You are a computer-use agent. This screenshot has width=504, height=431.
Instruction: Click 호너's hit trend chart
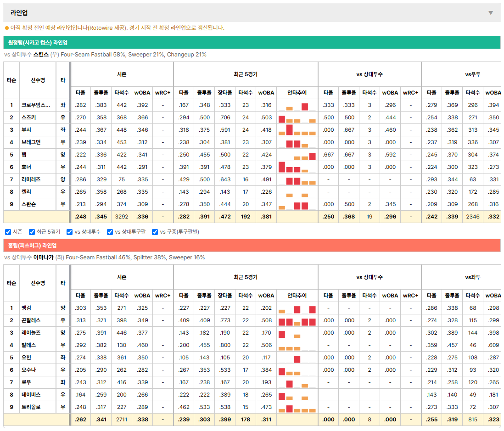(x=297, y=167)
